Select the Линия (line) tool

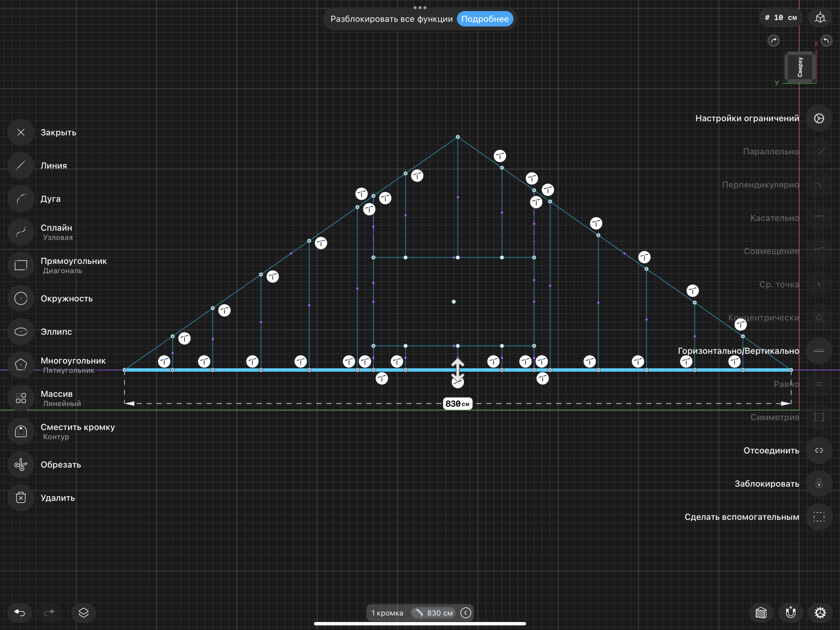(21, 165)
